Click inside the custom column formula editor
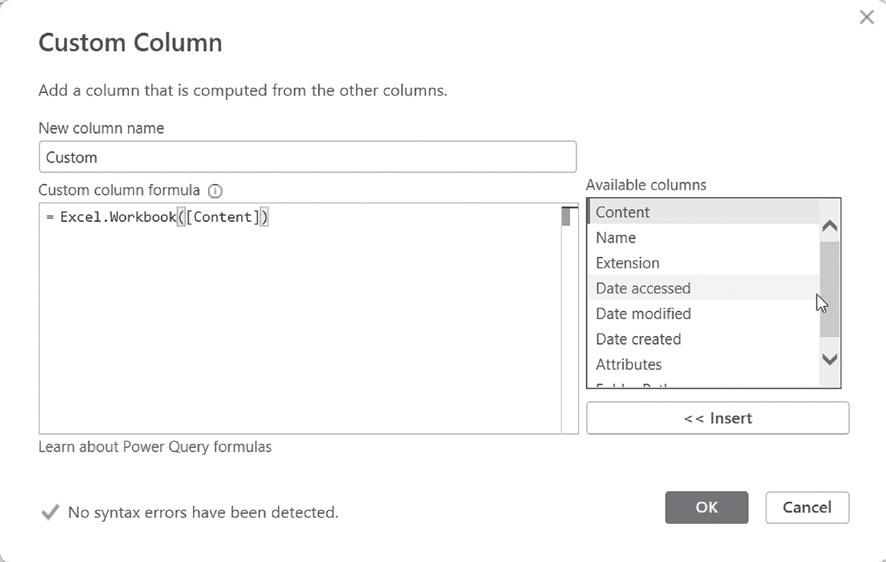Image resolution: width=886 pixels, height=562 pixels. click(300, 320)
